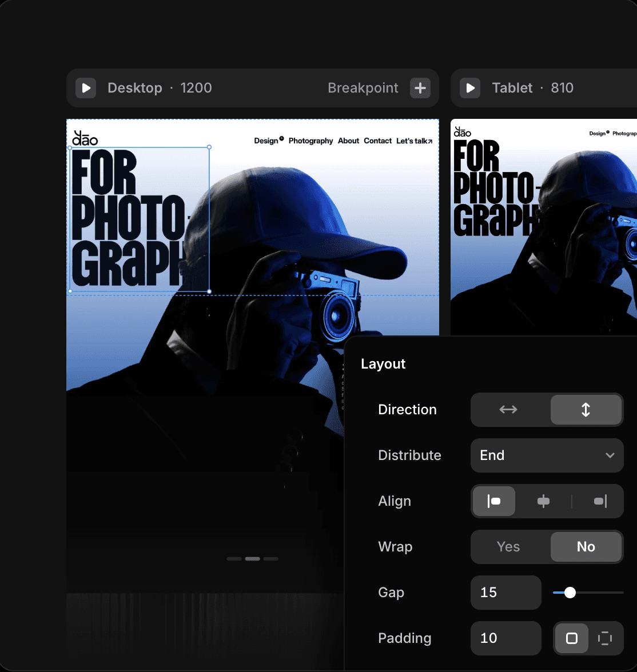Viewport: 637px width, 672px height.
Task: Open the About nav item
Action: coord(348,141)
